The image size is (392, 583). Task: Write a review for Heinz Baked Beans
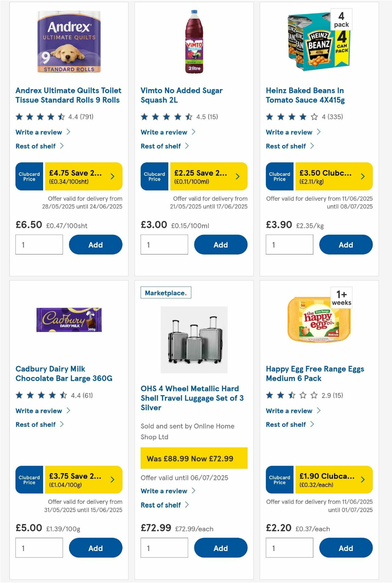tap(289, 132)
